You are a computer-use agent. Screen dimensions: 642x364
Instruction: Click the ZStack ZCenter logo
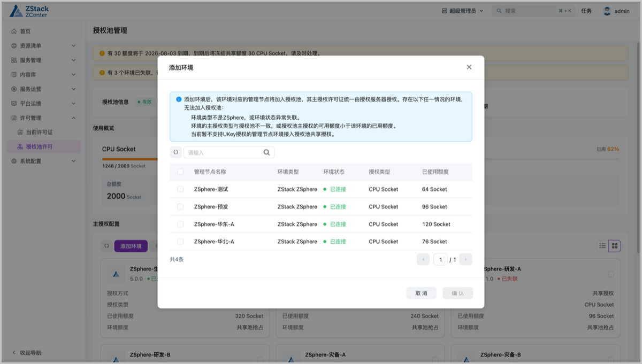click(x=28, y=11)
